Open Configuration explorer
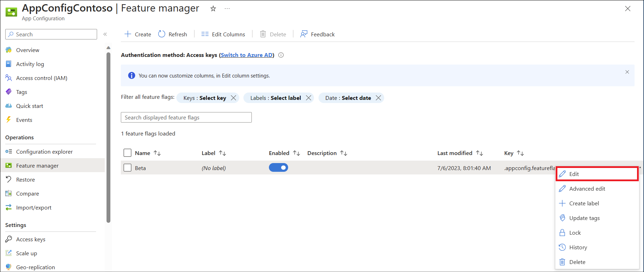The width and height of the screenshot is (644, 272). [44, 152]
